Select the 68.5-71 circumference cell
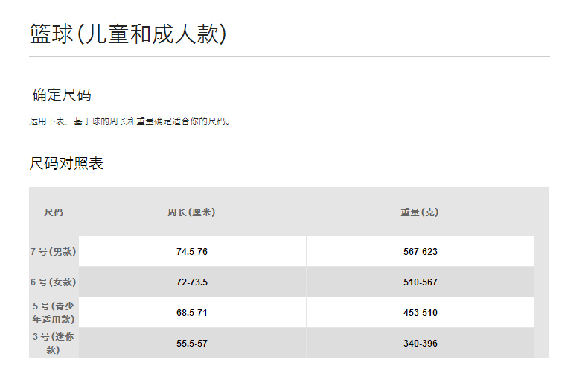 pyautogui.click(x=192, y=313)
